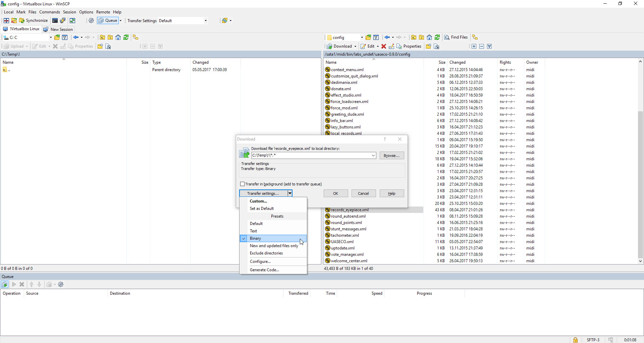The image size is (644, 343).
Task: Refresh the remote panel
Action: coord(437,37)
